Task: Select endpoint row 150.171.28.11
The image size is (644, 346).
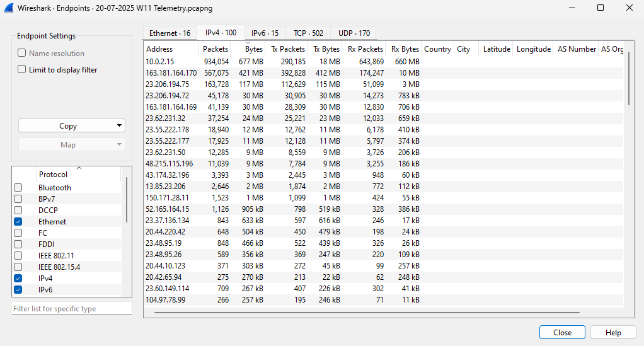Action: tap(383, 198)
